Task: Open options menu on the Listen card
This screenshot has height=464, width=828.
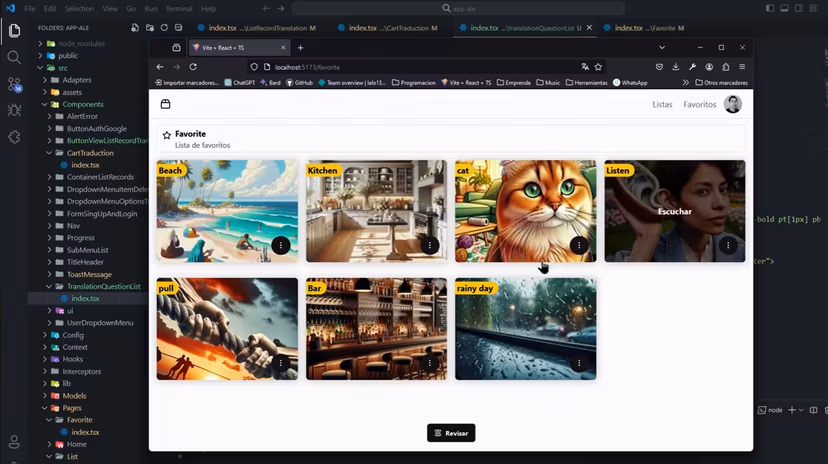Action: (728, 245)
